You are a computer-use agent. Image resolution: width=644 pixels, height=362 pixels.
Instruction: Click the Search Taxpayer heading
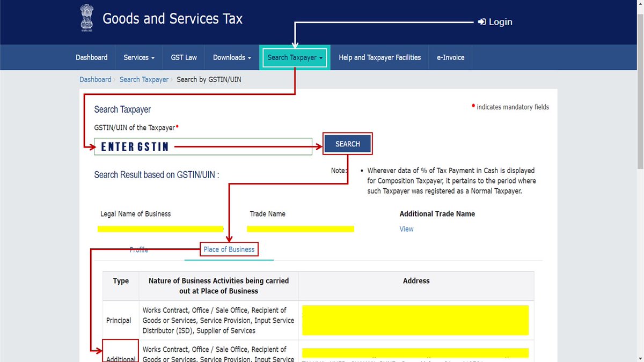[x=122, y=109]
